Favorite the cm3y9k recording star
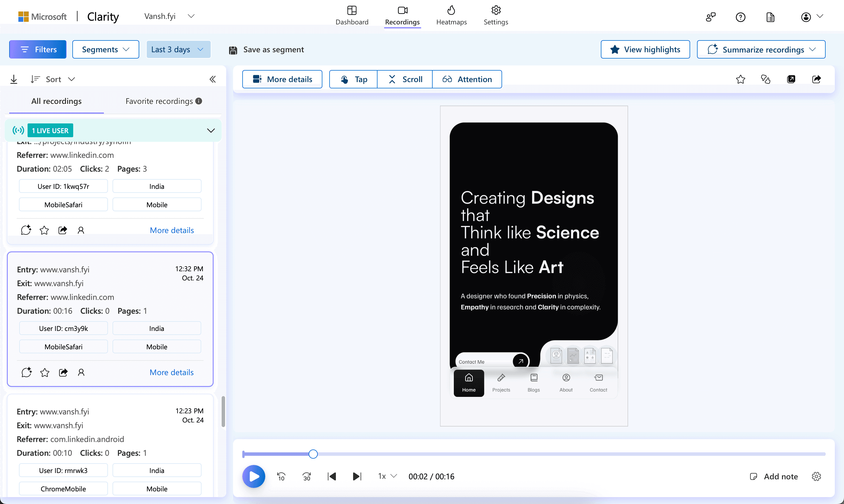Viewport: 844px width, 504px height. [44, 373]
